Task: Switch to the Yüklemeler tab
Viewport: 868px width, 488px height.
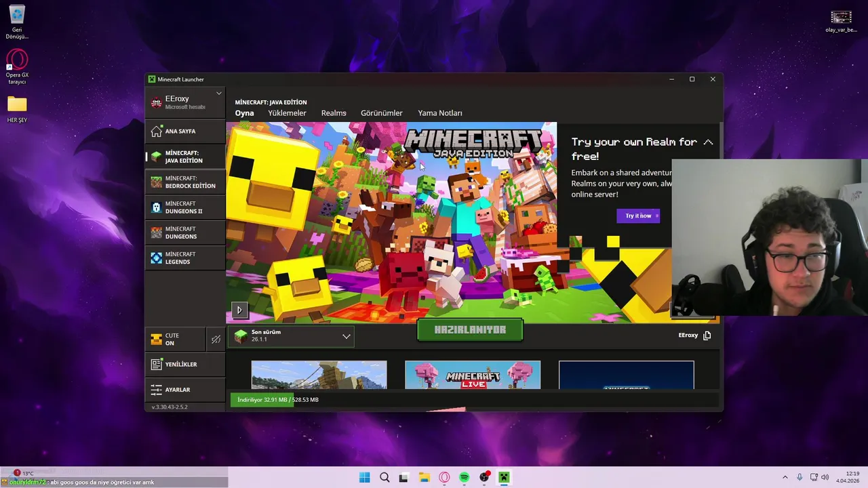Action: [287, 113]
